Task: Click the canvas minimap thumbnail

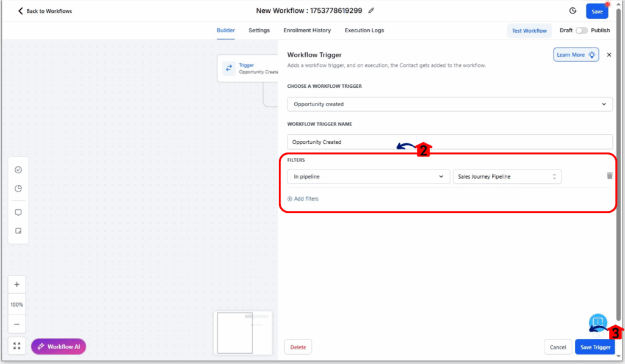Action: pos(244,333)
